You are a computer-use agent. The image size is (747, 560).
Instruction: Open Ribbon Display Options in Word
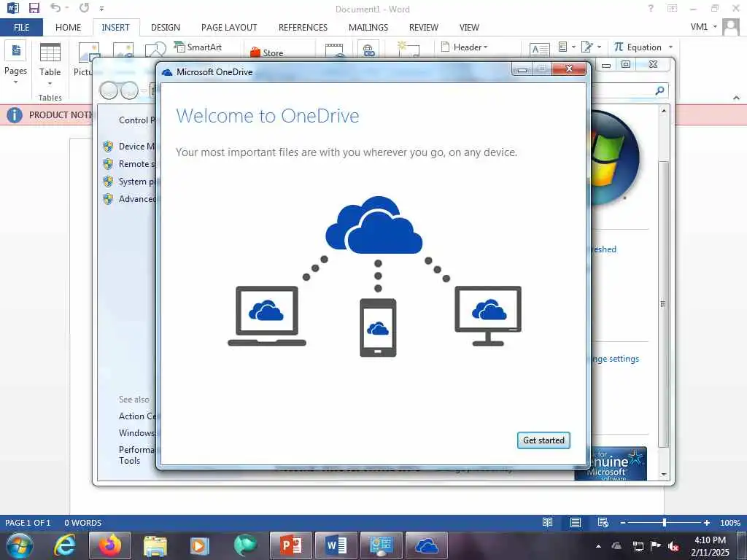tap(672, 8)
